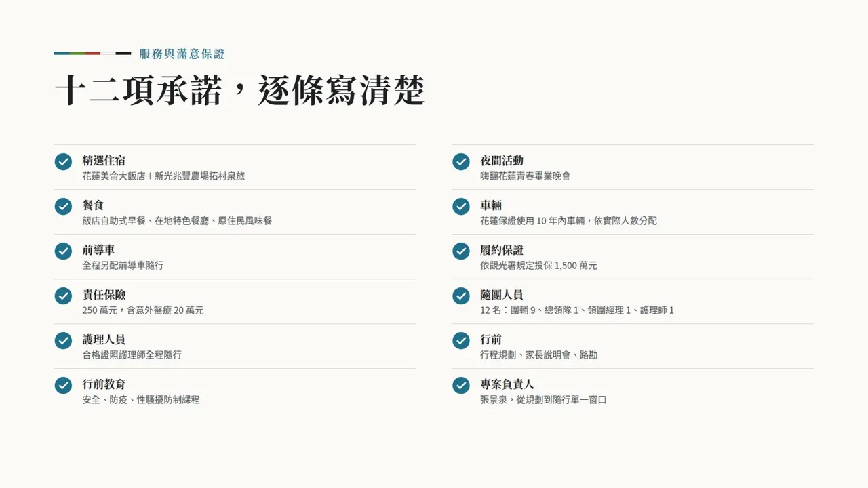
Task: Click the check icon beside 前導車
Action: (63, 251)
